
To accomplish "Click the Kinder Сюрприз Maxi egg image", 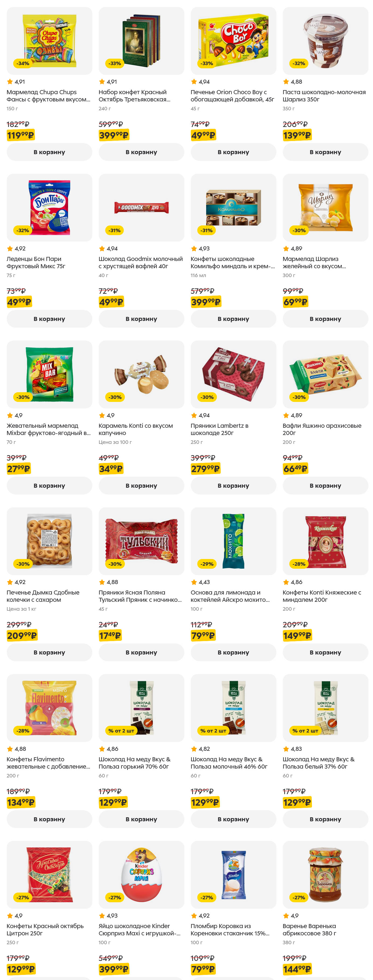I will pyautogui.click(x=141, y=874).
